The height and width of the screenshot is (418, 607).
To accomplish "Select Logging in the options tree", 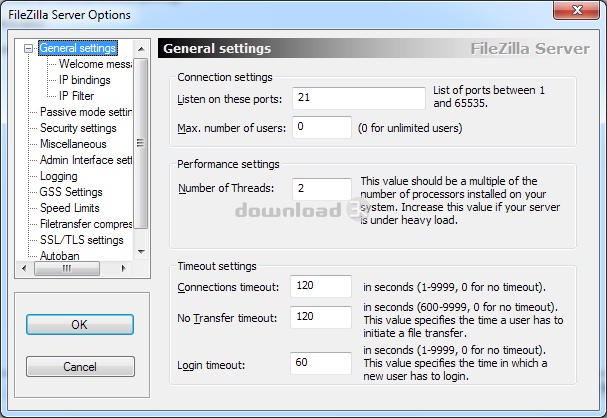I will (58, 176).
